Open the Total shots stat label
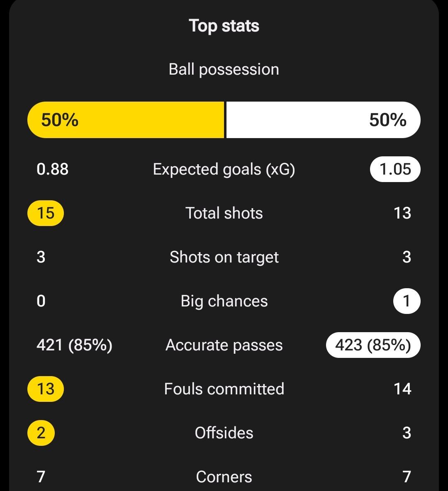Image resolution: width=448 pixels, height=491 pixels. [224, 213]
